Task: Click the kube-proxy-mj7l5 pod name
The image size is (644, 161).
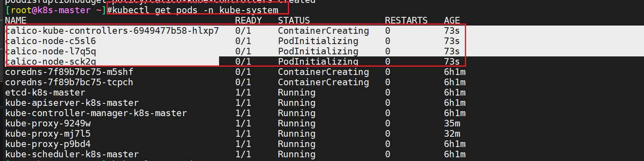Action: click(x=48, y=134)
